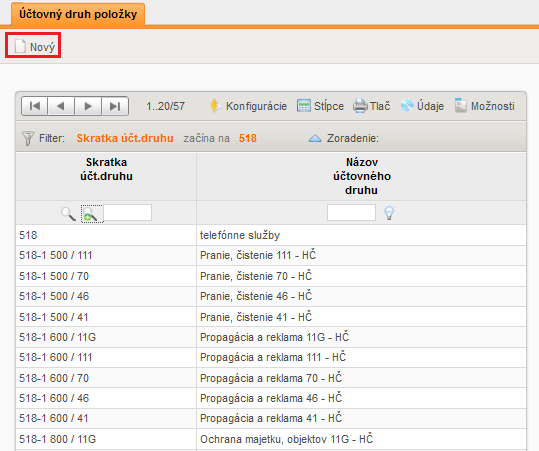539x451 pixels.
Task: Go to the first page of records
Action: (35, 106)
